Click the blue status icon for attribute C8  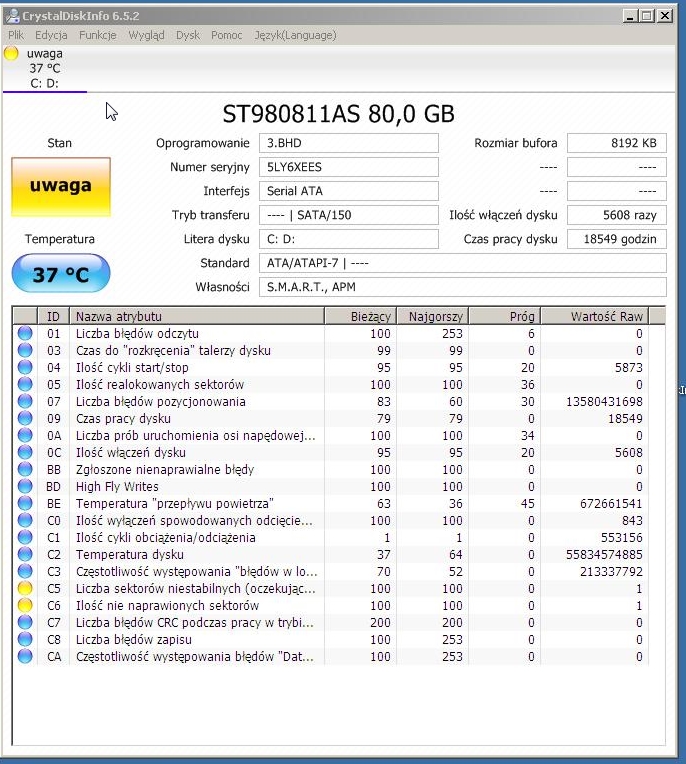[x=25, y=639]
